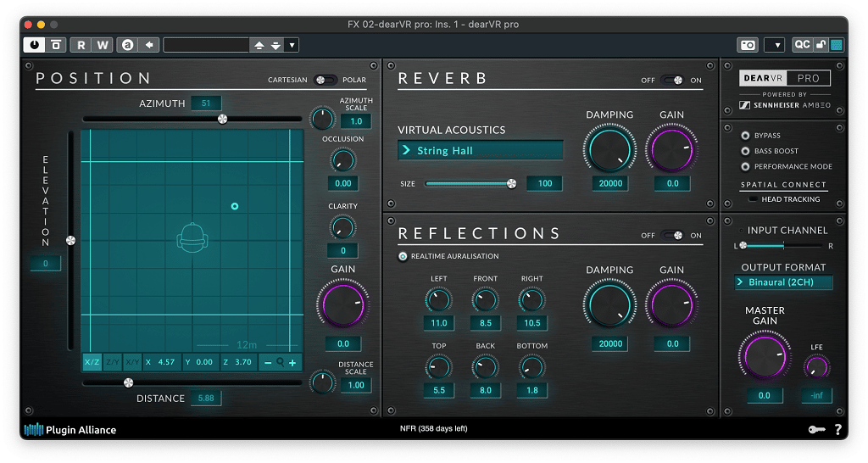
Task: Enable Performance Mode option
Action: (x=745, y=167)
